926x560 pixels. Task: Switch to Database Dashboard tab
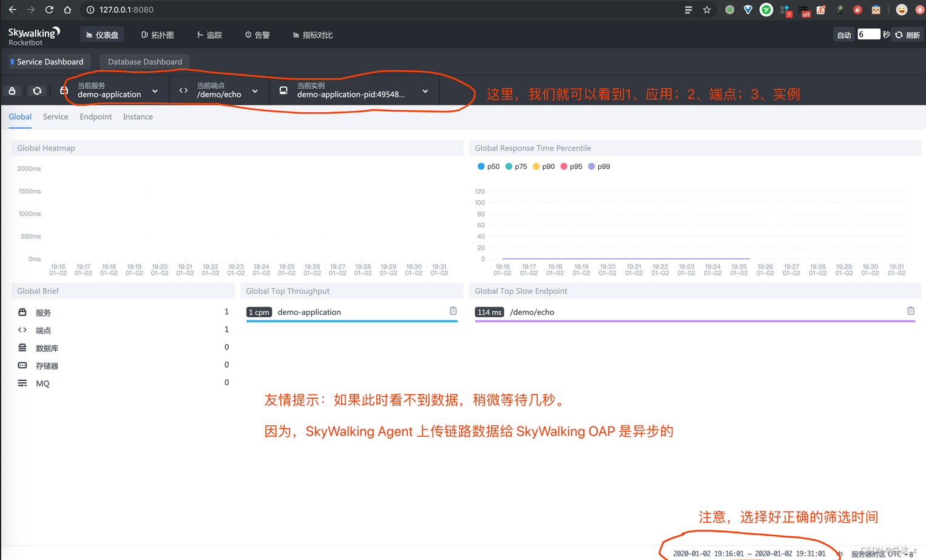point(144,61)
